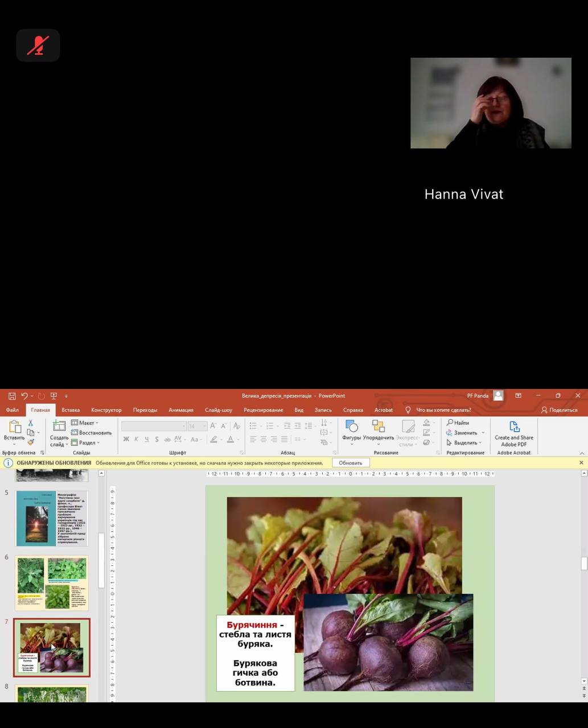Switch to the Вставка ribbon tab
Screen dimensions: 588x728
71,409
